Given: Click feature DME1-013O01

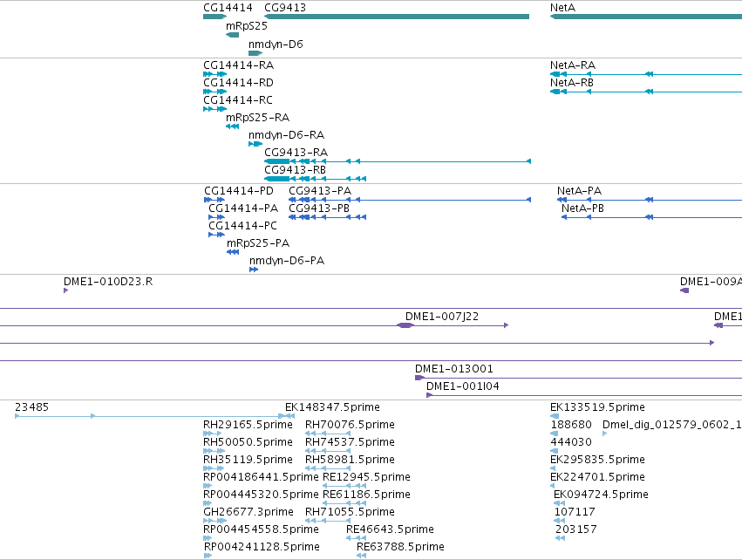Looking at the screenshot, I should tap(578, 378).
